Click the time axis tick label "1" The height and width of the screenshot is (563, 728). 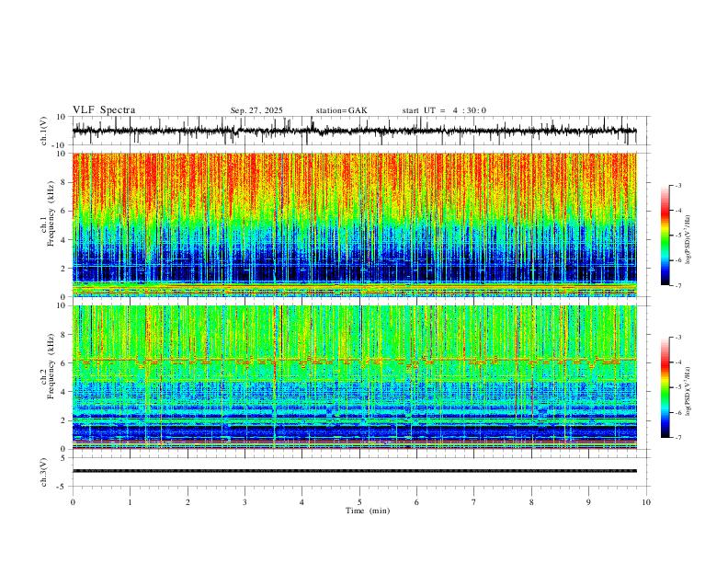(x=130, y=502)
